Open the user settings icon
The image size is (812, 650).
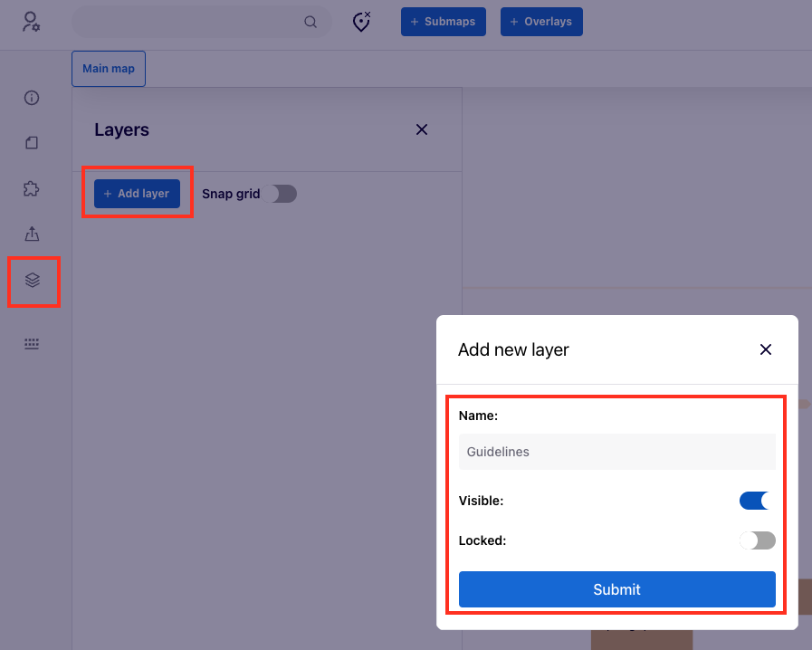pos(32,22)
